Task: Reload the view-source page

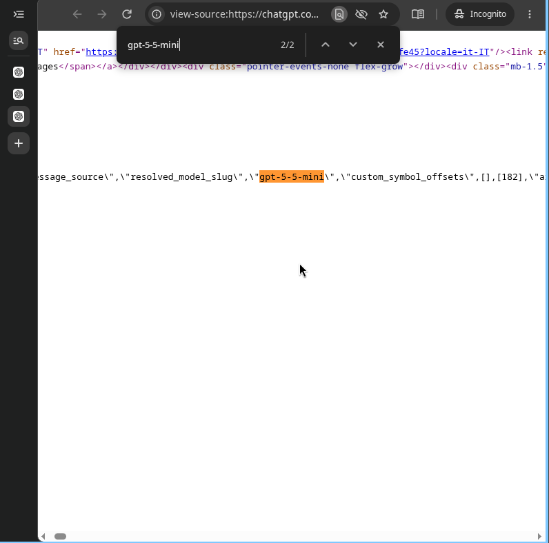Action: point(127,14)
